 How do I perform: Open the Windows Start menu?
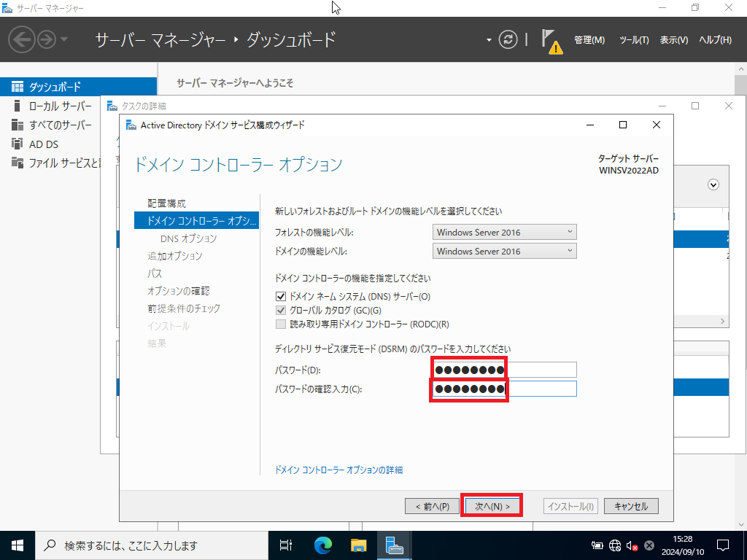click(x=18, y=545)
